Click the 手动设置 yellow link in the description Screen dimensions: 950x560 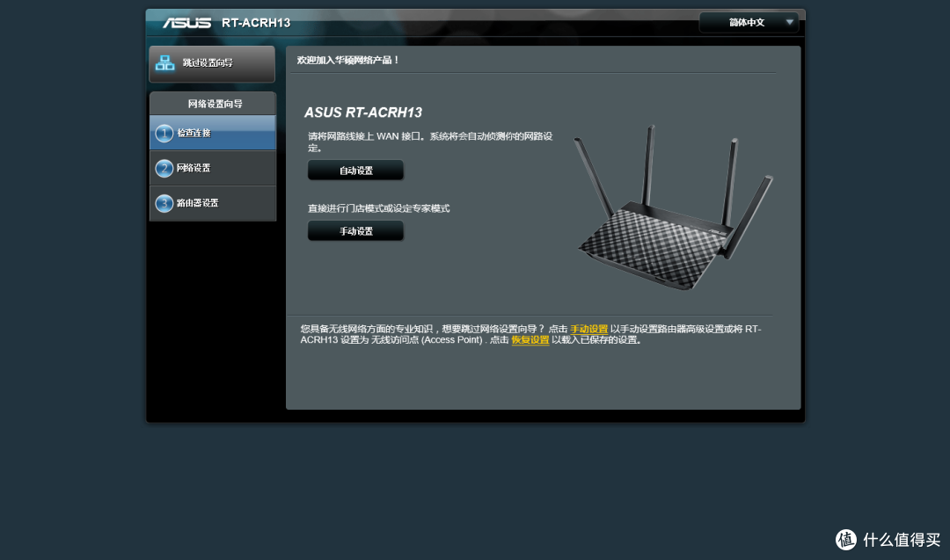click(x=588, y=327)
